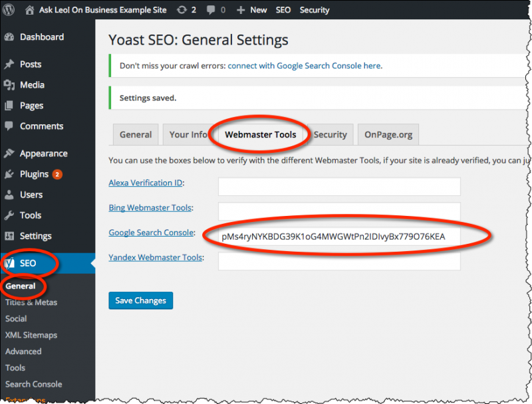Switch to the OnPage.org tab
The width and height of the screenshot is (532, 404).
pos(388,134)
